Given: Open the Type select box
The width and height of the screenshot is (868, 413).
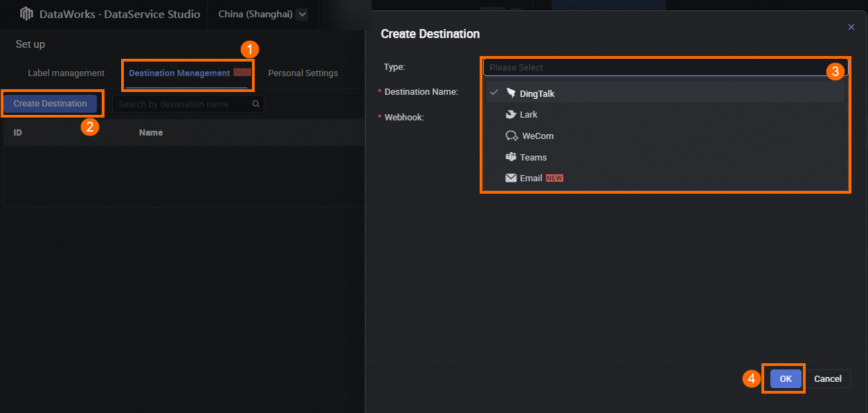Looking at the screenshot, I should [x=664, y=67].
